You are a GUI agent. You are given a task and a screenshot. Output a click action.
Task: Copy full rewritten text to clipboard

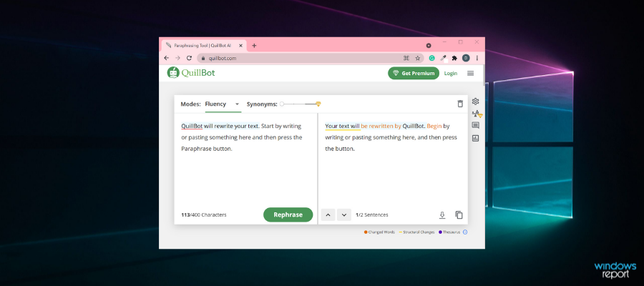[459, 215]
